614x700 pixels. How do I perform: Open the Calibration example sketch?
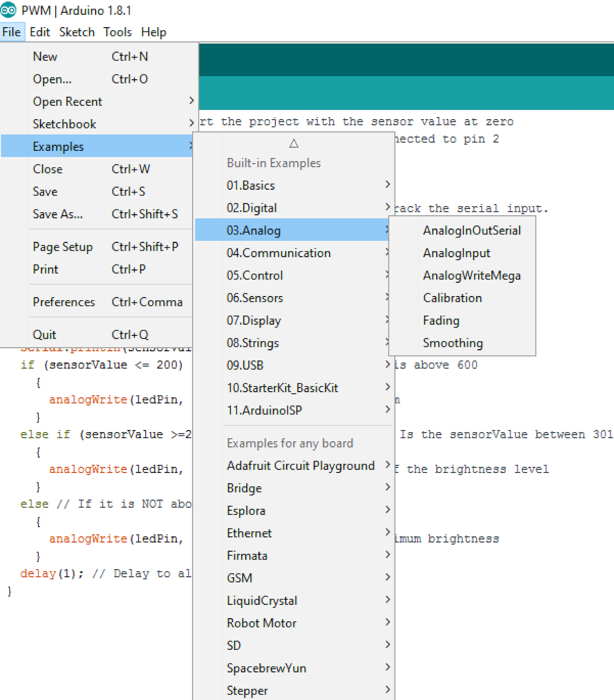pyautogui.click(x=462, y=298)
